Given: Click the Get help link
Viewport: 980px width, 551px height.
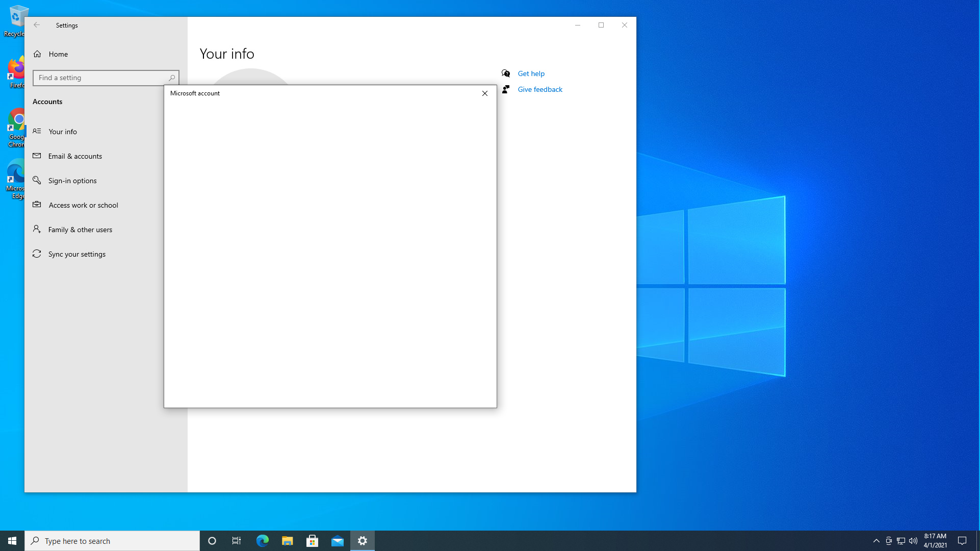Looking at the screenshot, I should [531, 73].
